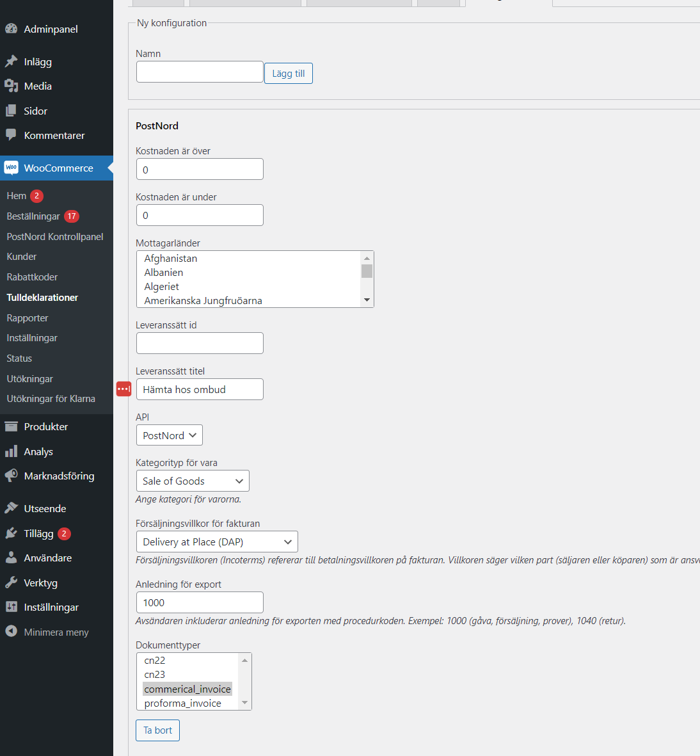
Task: Click the Utseende paintbrush icon
Action: pos(11,509)
